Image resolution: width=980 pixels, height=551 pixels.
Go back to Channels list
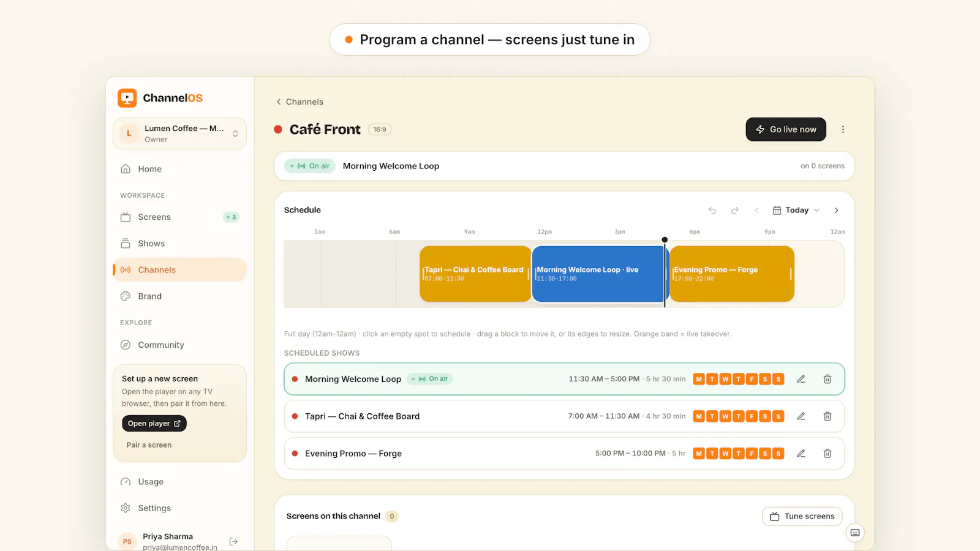pyautogui.click(x=300, y=102)
